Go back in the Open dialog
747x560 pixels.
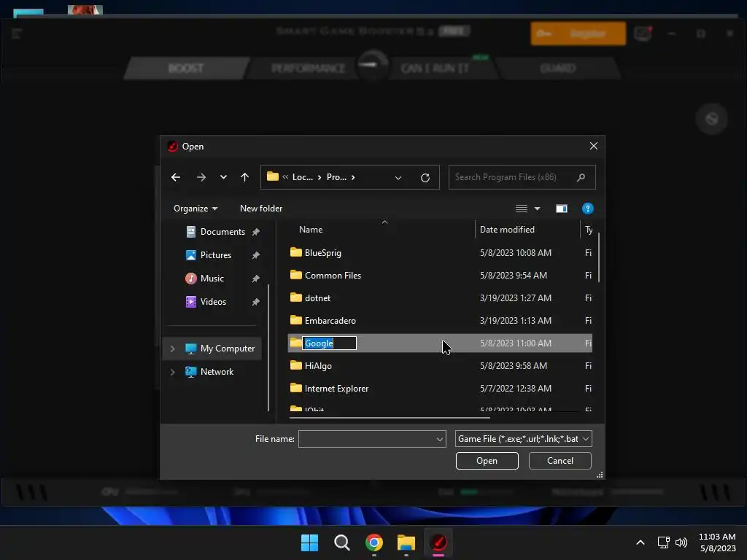click(x=176, y=177)
